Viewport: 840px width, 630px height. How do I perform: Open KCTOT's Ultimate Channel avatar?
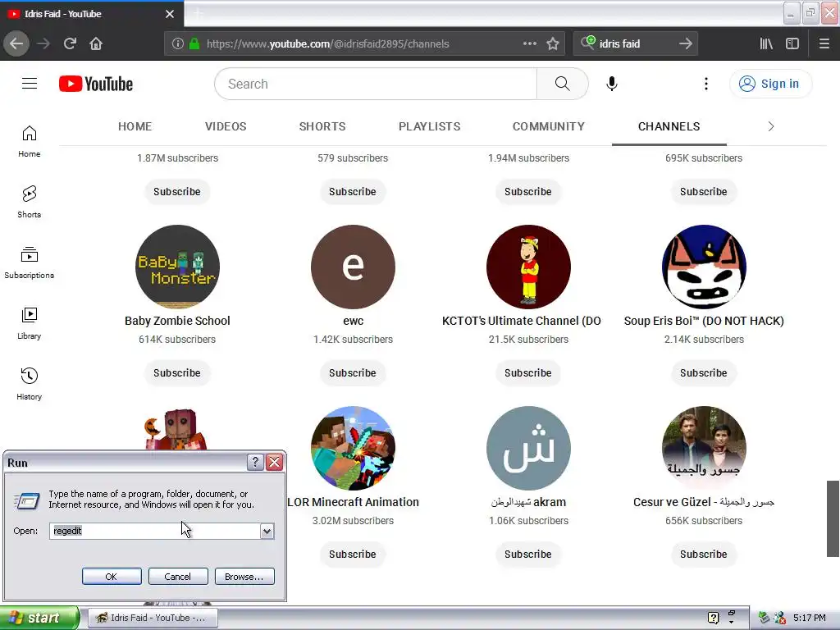point(528,267)
